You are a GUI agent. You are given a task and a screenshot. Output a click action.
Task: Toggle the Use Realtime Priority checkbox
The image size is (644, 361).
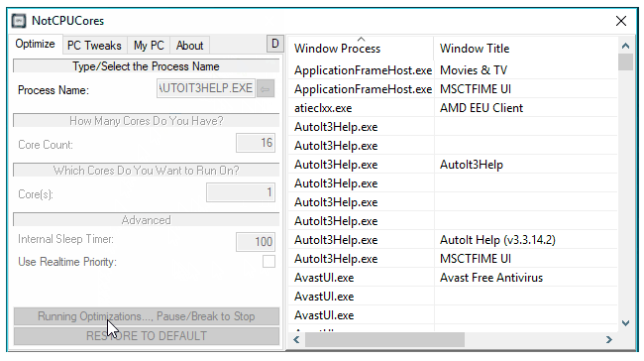(269, 262)
